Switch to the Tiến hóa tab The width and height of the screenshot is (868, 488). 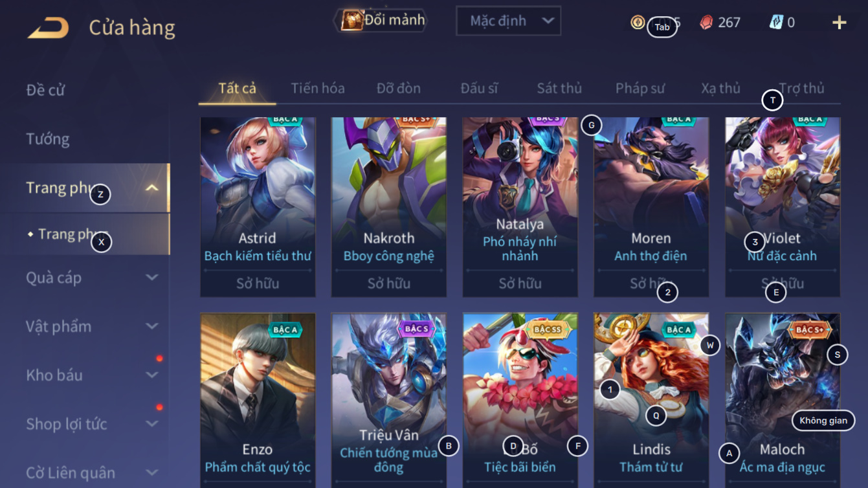coord(317,89)
